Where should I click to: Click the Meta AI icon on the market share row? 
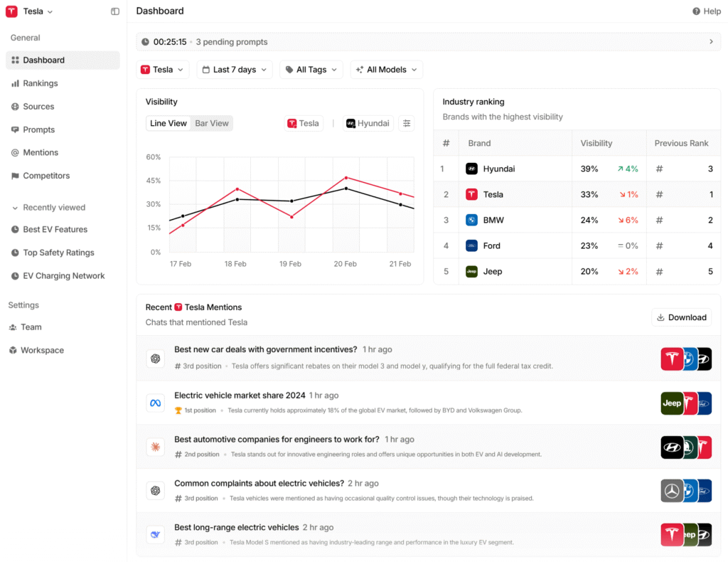pyautogui.click(x=156, y=403)
